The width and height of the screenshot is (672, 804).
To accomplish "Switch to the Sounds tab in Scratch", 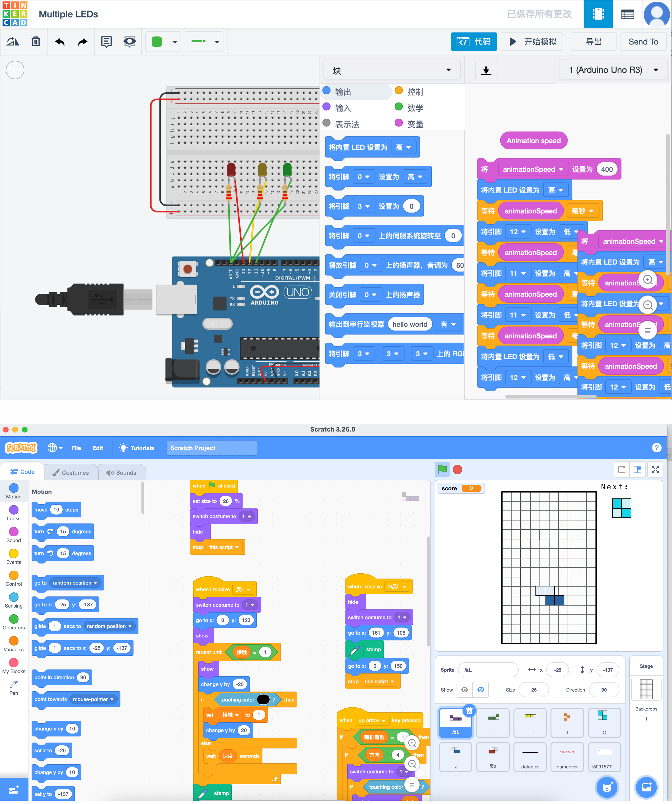I will pos(121,472).
